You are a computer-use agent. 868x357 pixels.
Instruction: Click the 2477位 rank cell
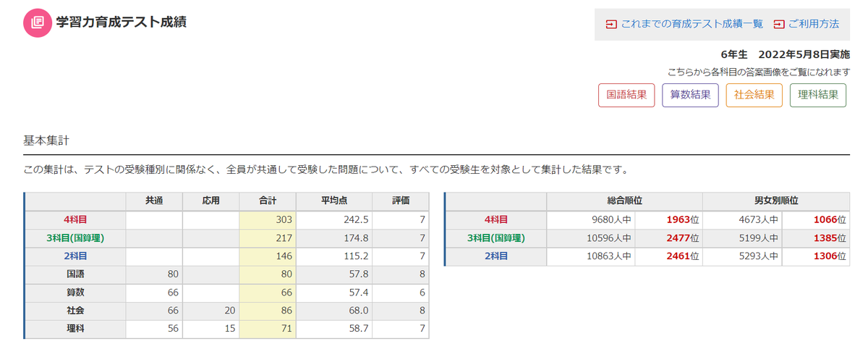pos(669,238)
